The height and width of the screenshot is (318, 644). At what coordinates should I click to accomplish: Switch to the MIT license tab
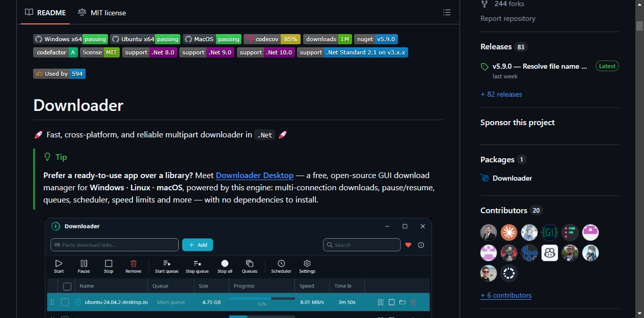[x=102, y=12]
